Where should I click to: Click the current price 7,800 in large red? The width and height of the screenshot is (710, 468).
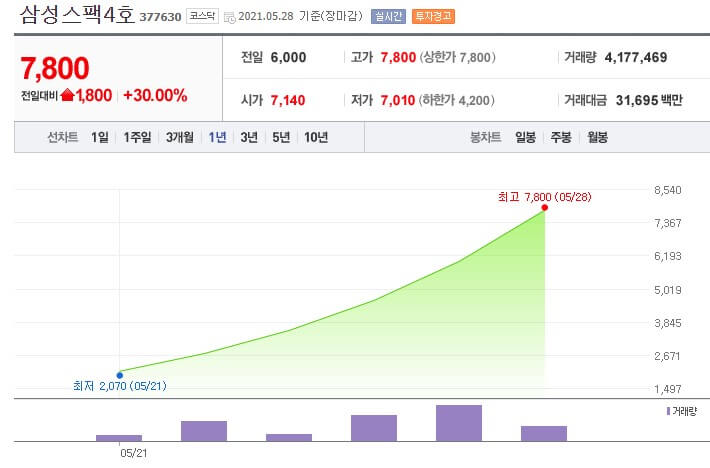[55, 68]
